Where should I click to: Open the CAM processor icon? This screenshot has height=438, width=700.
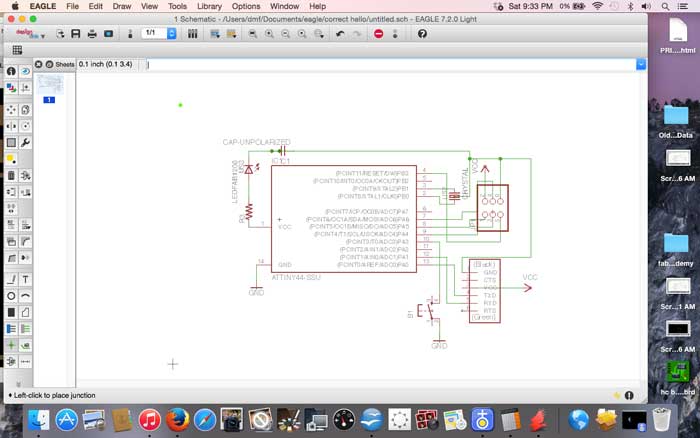pos(108,34)
